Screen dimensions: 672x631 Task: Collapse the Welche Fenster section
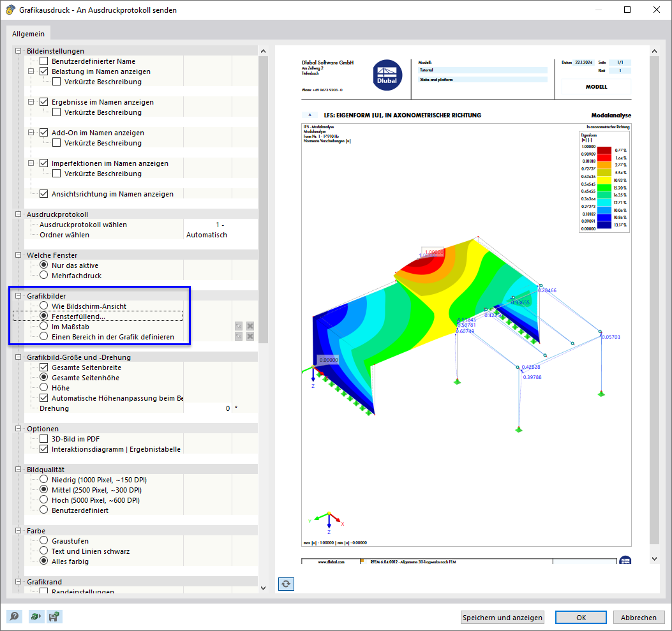point(18,255)
